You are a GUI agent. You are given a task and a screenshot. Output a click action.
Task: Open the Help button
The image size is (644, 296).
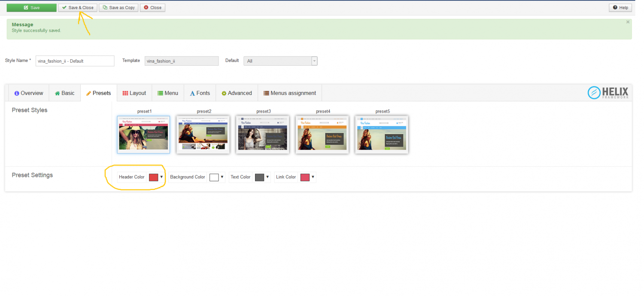click(620, 8)
